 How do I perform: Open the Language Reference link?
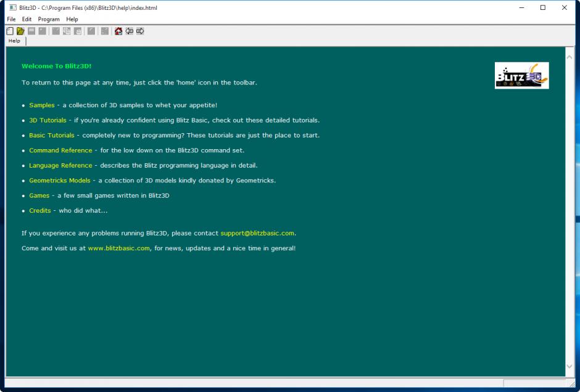(x=60, y=166)
